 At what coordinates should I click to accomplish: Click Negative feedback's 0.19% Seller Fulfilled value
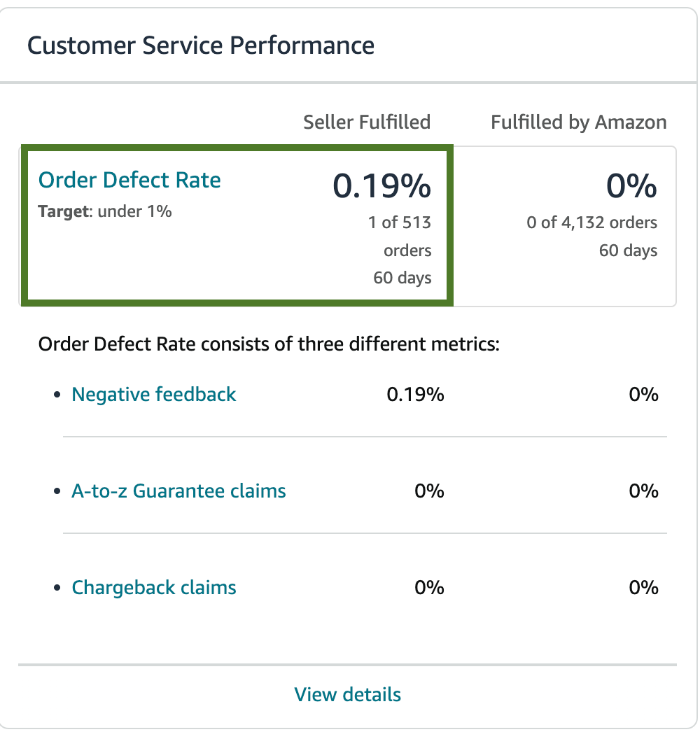[x=415, y=395]
